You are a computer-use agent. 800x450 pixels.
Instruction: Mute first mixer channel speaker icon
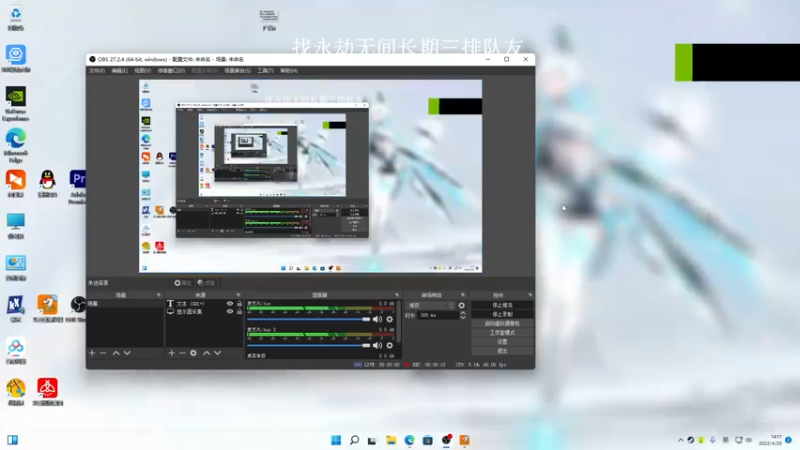coord(377,319)
